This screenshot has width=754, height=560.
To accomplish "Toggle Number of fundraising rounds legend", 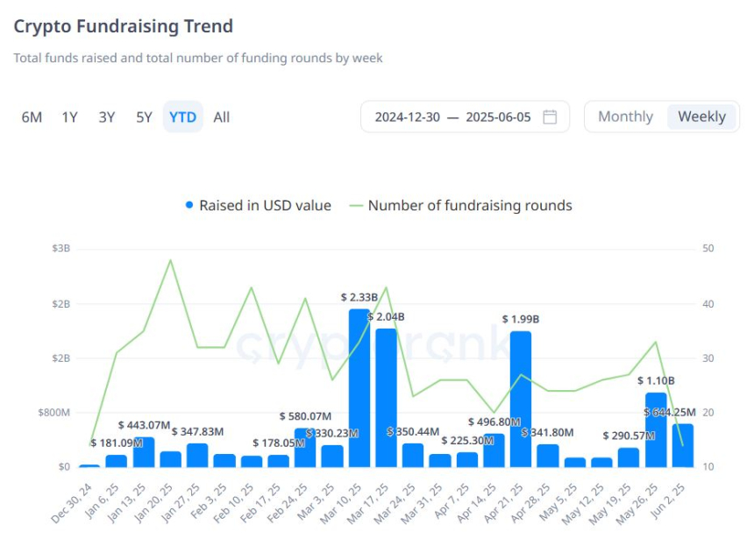I will click(x=469, y=206).
